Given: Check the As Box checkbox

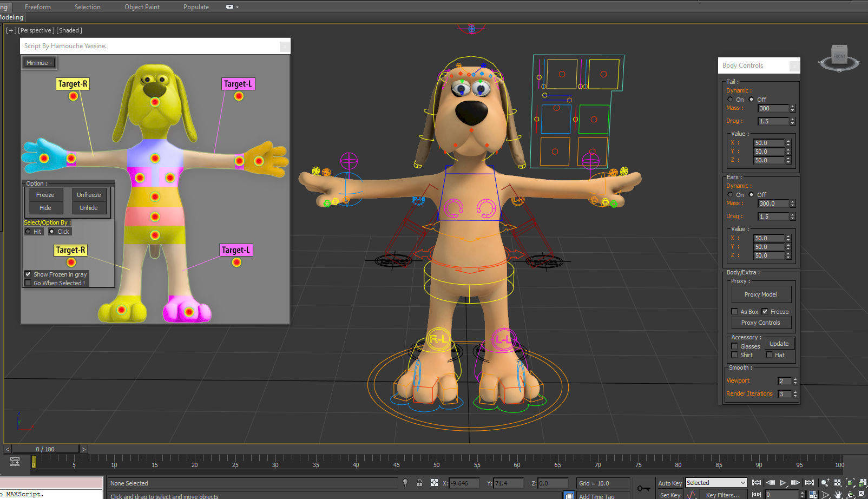Looking at the screenshot, I should point(734,312).
